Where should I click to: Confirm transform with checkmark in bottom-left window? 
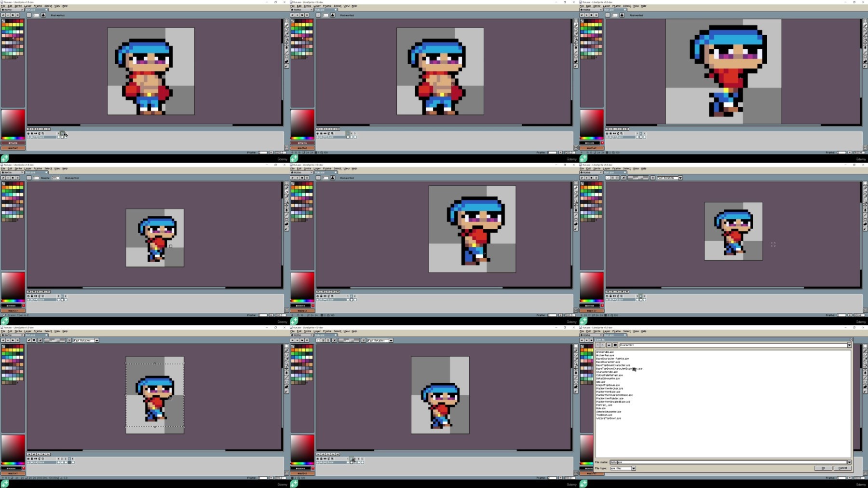click(x=29, y=340)
